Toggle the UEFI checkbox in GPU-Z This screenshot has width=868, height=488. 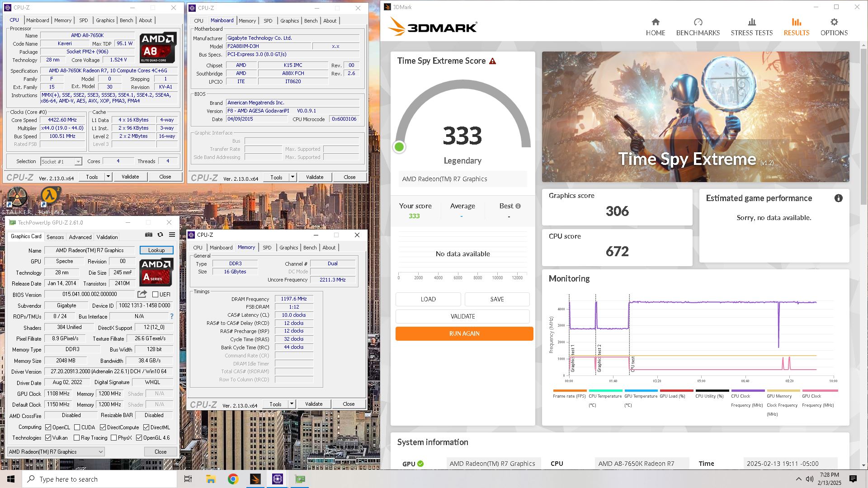coord(155,295)
